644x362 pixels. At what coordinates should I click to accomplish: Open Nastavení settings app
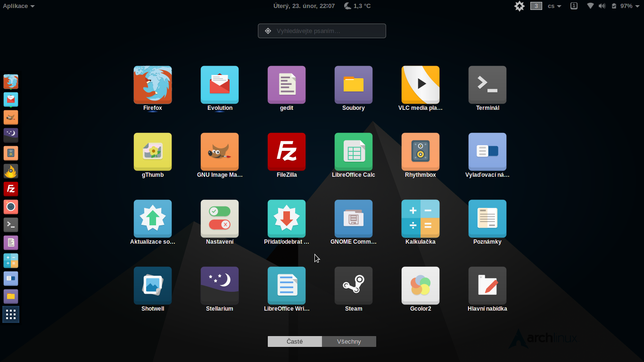[x=220, y=219]
